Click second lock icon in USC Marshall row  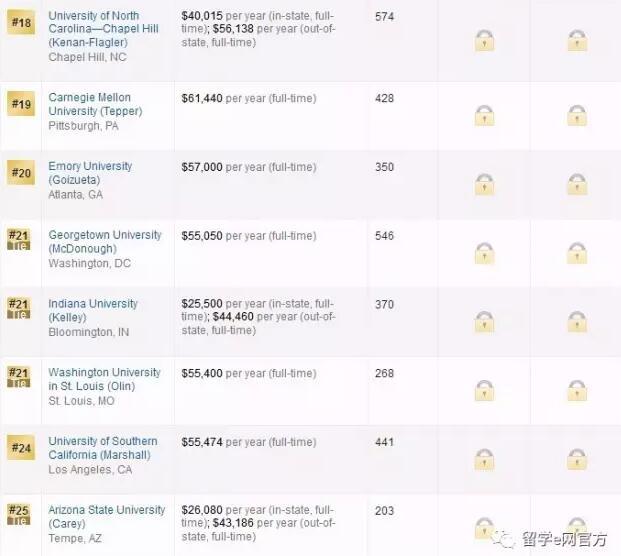click(577, 459)
